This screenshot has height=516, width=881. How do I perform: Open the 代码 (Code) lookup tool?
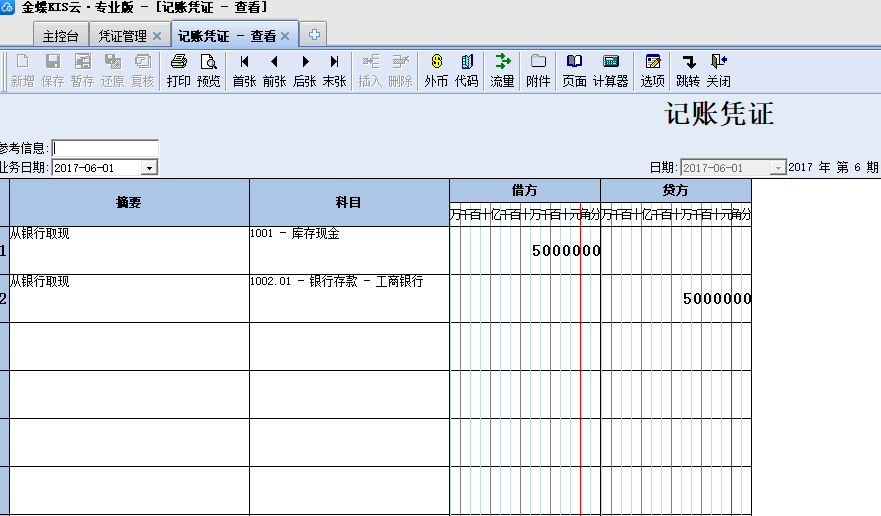(466, 70)
